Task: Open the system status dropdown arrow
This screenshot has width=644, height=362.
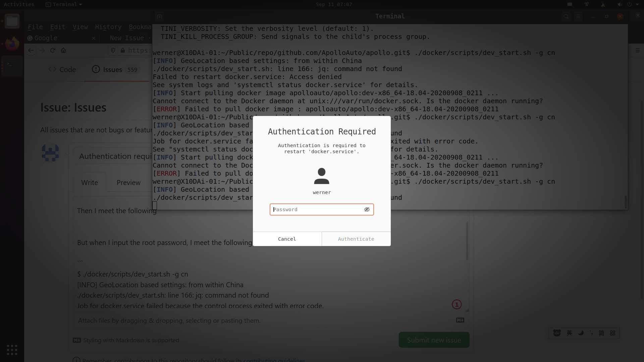Action: pos(637,4)
